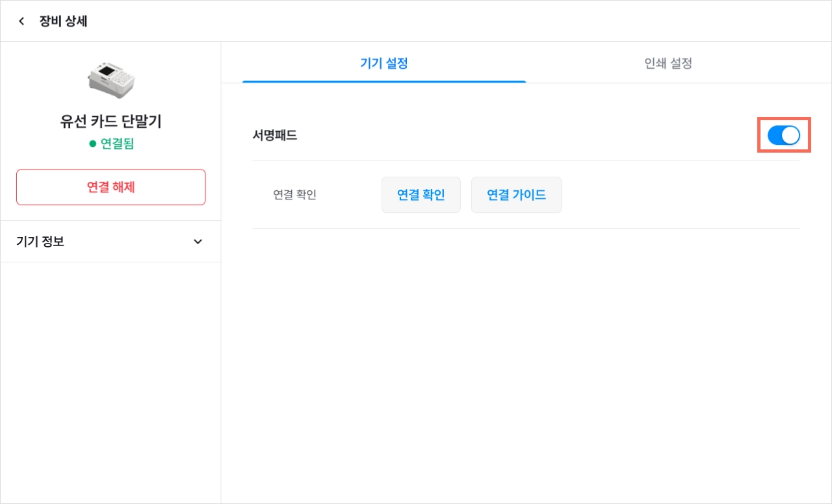Click the blue underline under 기기 설정

tap(384, 82)
